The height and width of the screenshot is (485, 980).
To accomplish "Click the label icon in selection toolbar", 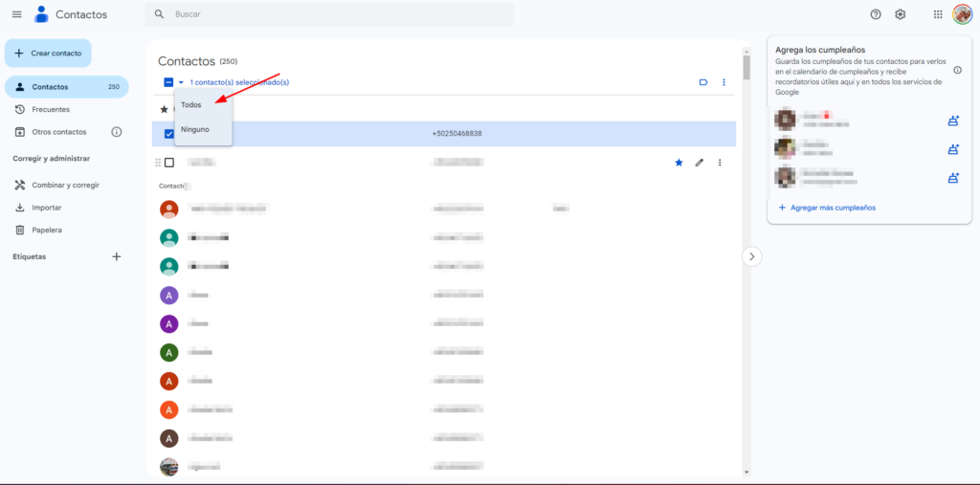I will [703, 82].
